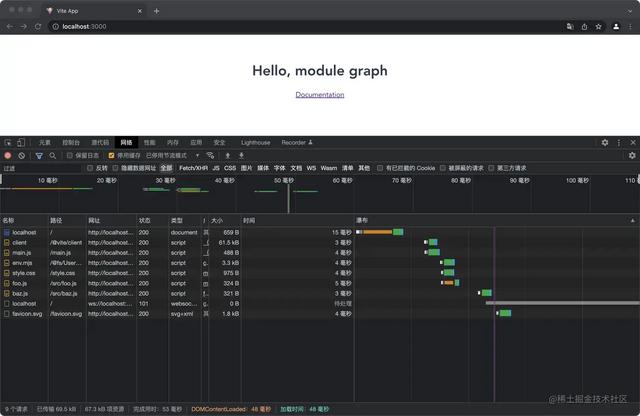Reload the localhost page
The image size is (640, 416).
38,27
